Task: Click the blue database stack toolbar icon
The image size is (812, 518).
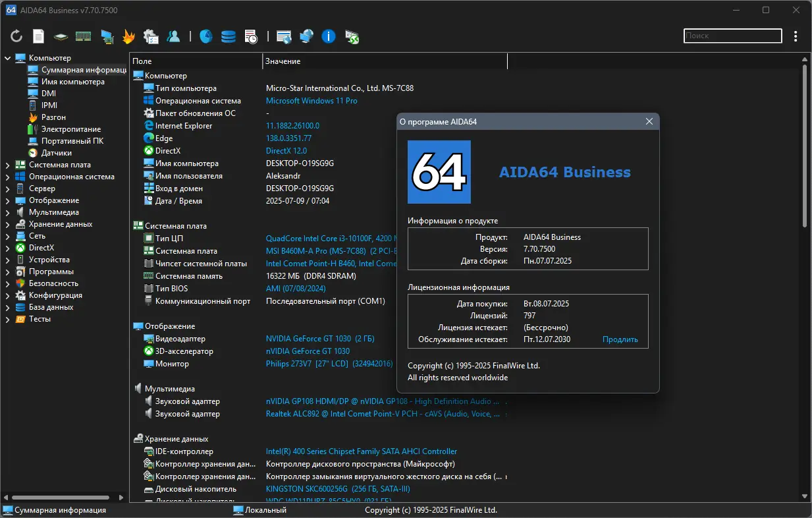Action: 228,36
